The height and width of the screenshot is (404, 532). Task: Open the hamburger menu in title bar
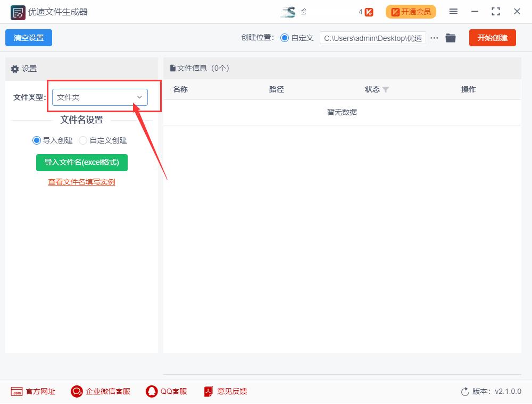[x=454, y=11]
